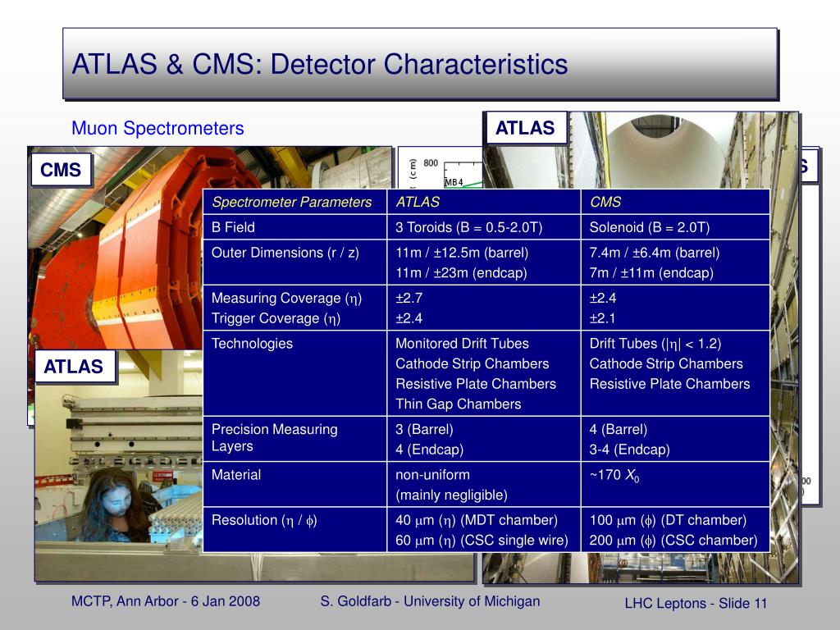This screenshot has width=840, height=630.
Task: Click the 'Precision Measuring Layers' row label
Action: pos(274,438)
